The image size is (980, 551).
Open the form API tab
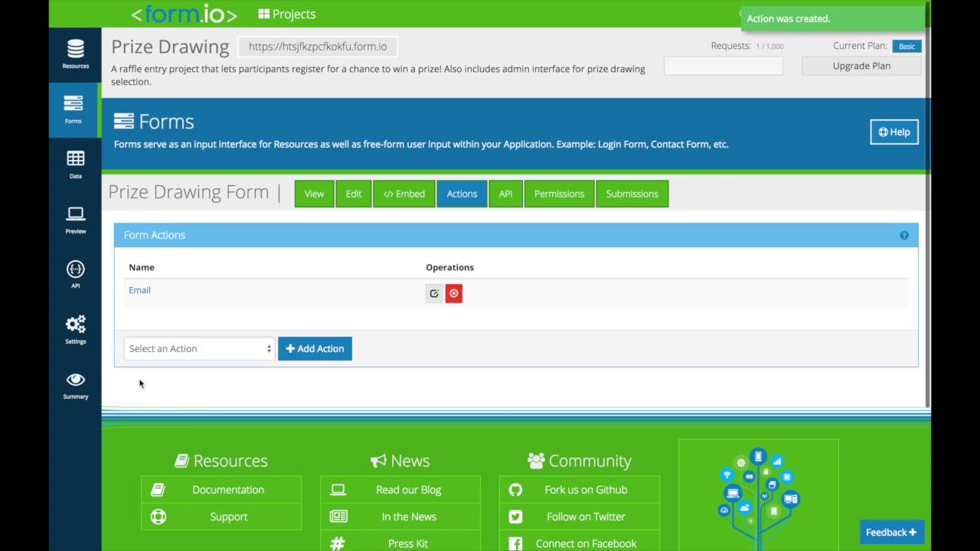tap(505, 194)
